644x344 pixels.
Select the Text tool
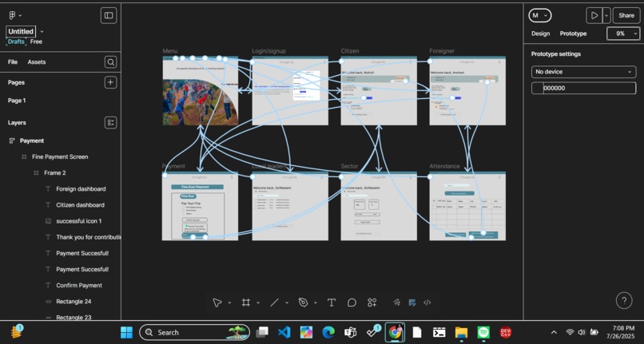coord(331,302)
